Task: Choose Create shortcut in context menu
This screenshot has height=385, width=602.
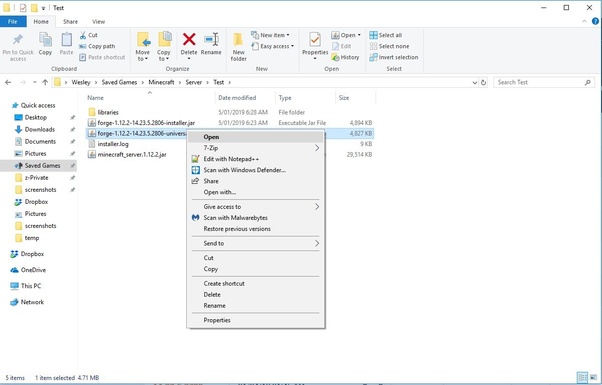Action: (256, 284)
